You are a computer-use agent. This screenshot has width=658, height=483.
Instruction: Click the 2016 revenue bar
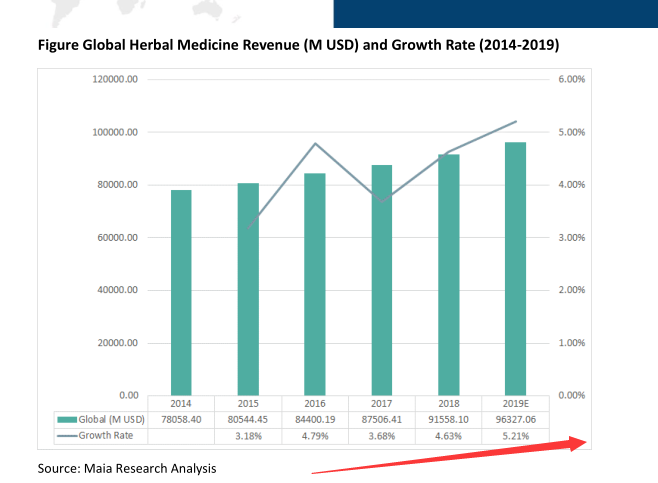pyautogui.click(x=314, y=284)
